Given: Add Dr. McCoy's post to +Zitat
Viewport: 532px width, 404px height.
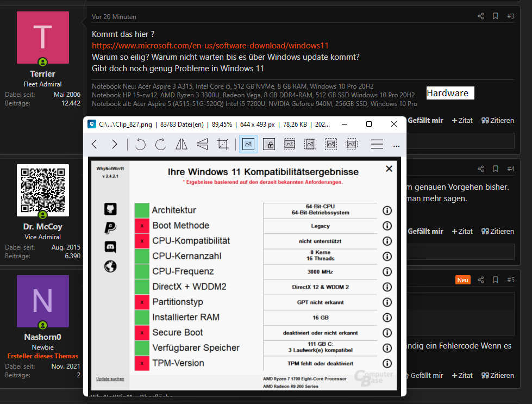Looking at the screenshot, I should 462,231.
